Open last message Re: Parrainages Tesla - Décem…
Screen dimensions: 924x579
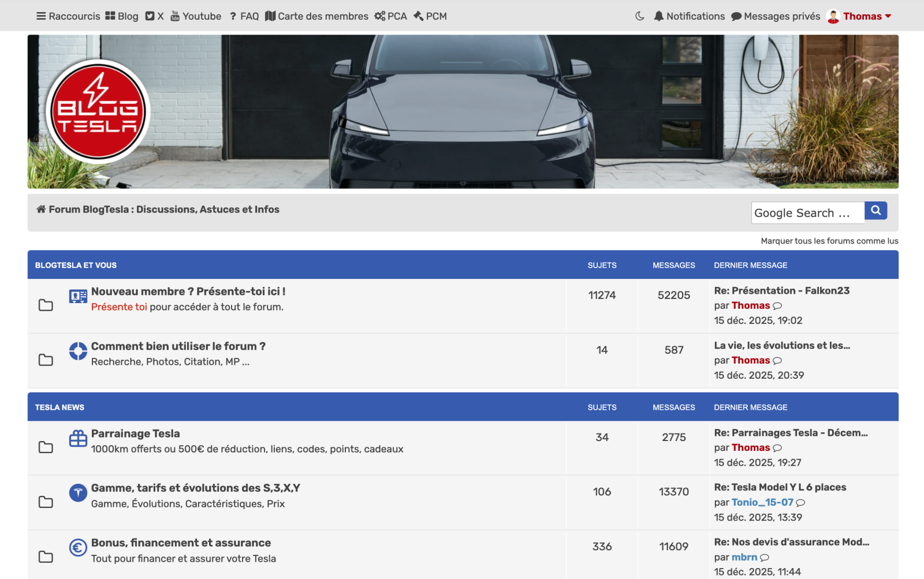click(x=791, y=432)
